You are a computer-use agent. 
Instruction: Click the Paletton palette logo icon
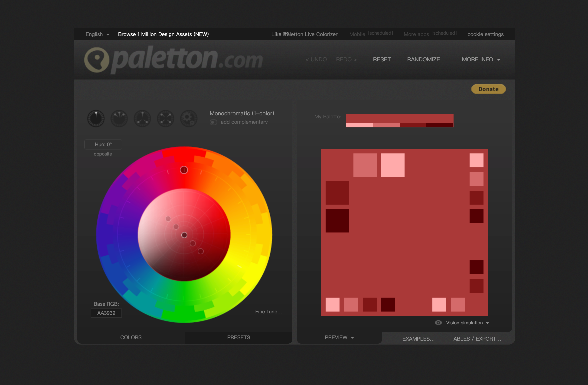tap(97, 60)
